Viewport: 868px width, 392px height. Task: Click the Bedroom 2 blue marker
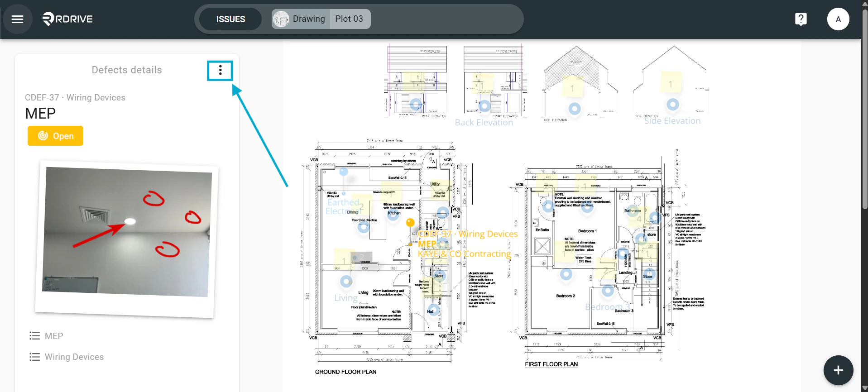tap(566, 274)
